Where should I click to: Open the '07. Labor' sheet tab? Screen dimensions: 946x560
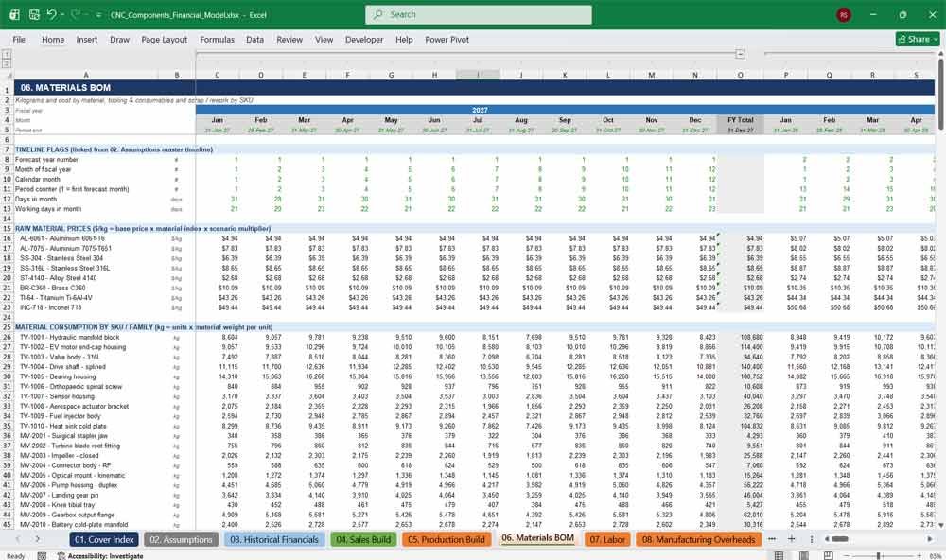pyautogui.click(x=607, y=539)
